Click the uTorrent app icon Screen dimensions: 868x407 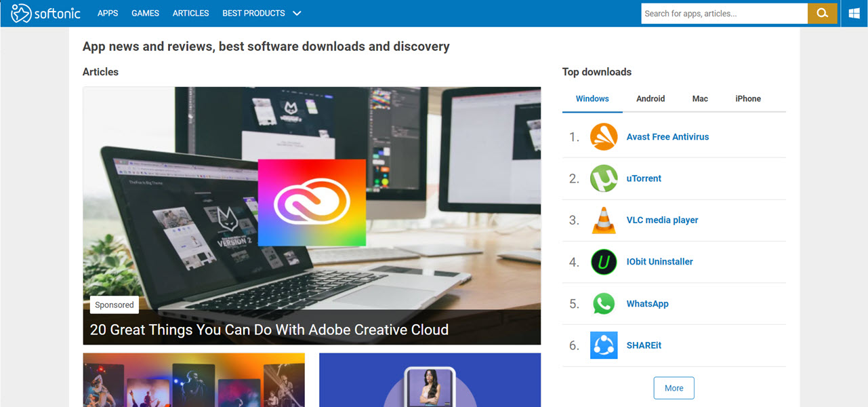pyautogui.click(x=604, y=178)
